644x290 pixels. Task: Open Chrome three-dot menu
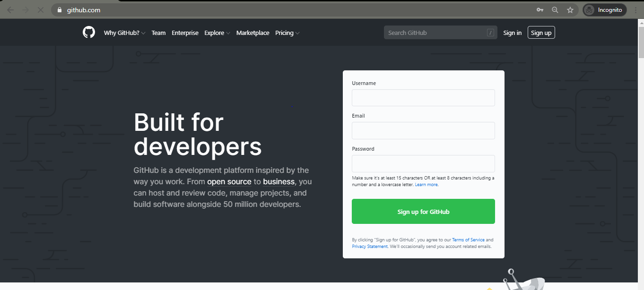coord(635,10)
